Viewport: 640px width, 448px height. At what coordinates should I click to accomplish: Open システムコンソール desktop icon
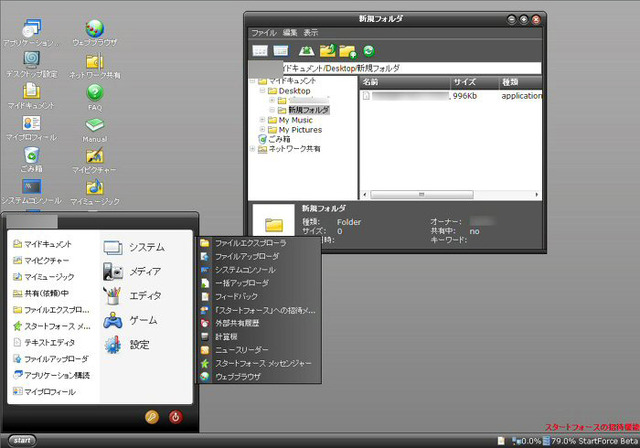(31, 191)
